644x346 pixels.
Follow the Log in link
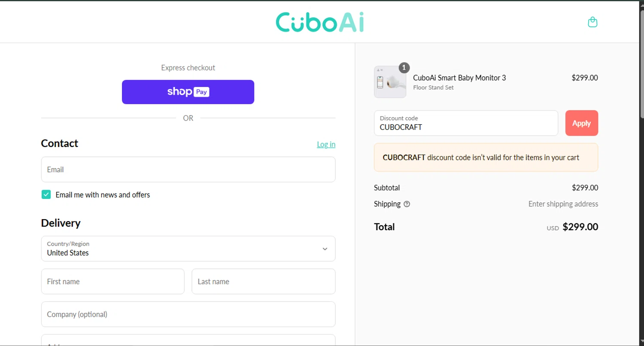(326, 144)
